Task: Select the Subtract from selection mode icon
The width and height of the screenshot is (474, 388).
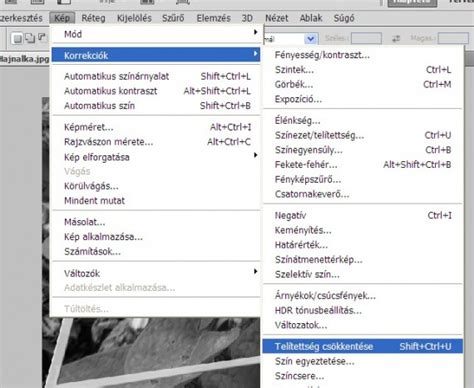Action: point(42,38)
